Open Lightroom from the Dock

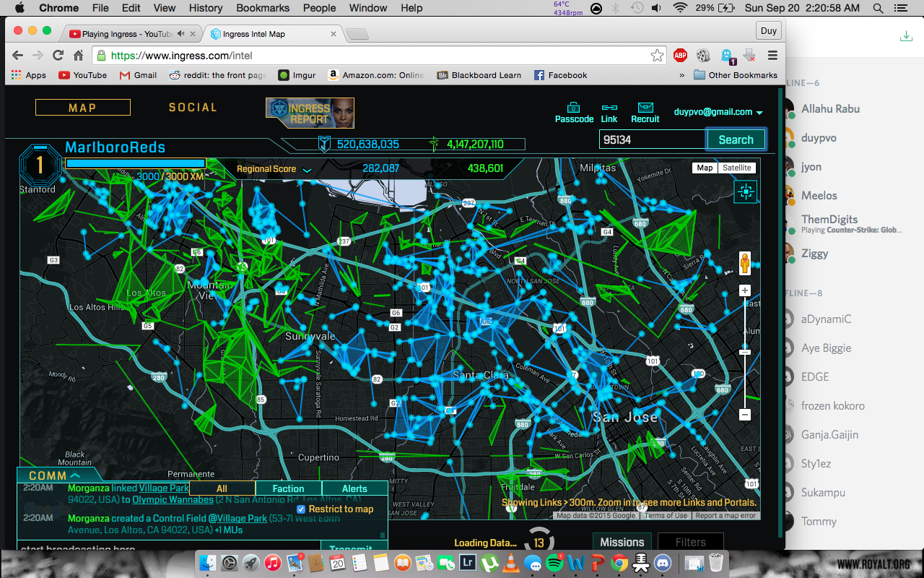467,562
